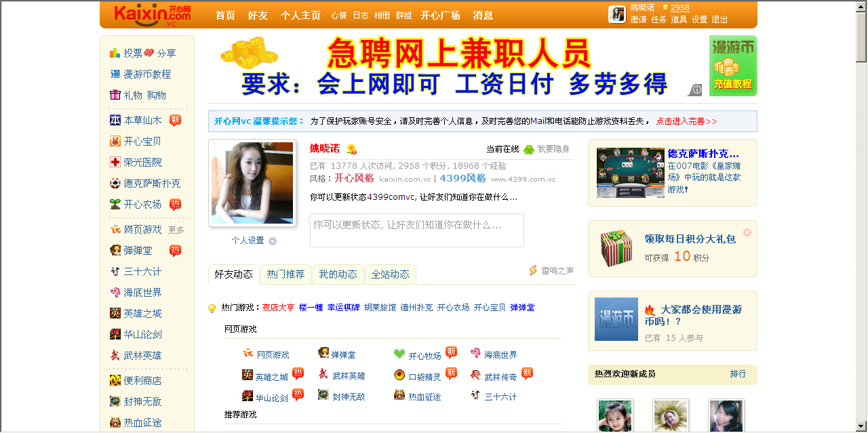The width and height of the screenshot is (868, 433).
Task: Open 道具 in the top-right links
Action: [x=679, y=20]
